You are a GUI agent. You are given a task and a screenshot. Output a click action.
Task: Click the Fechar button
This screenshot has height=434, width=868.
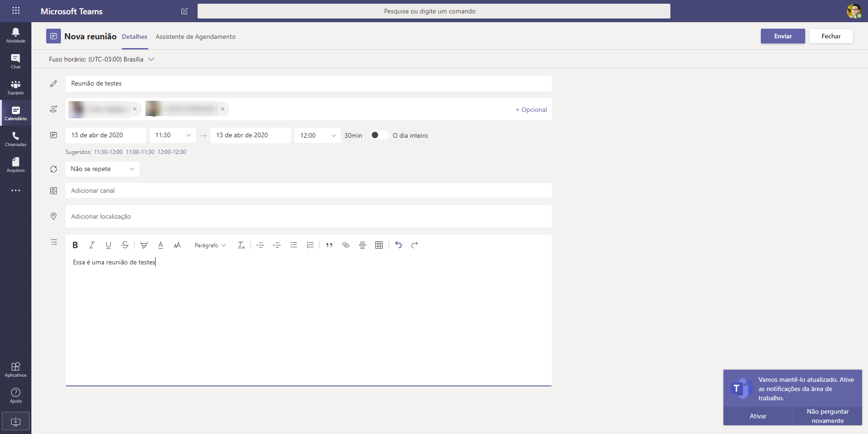[x=831, y=36]
